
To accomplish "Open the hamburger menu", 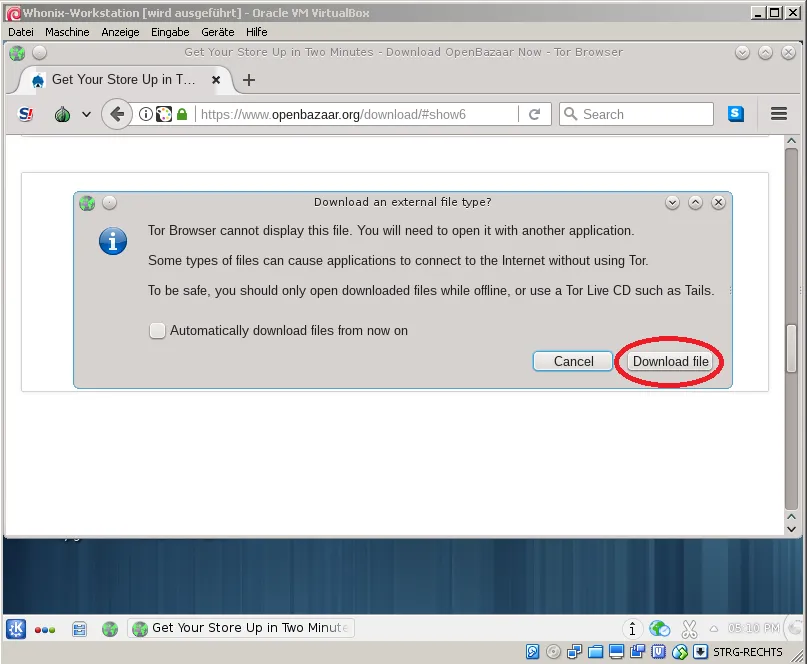I will click(x=779, y=114).
